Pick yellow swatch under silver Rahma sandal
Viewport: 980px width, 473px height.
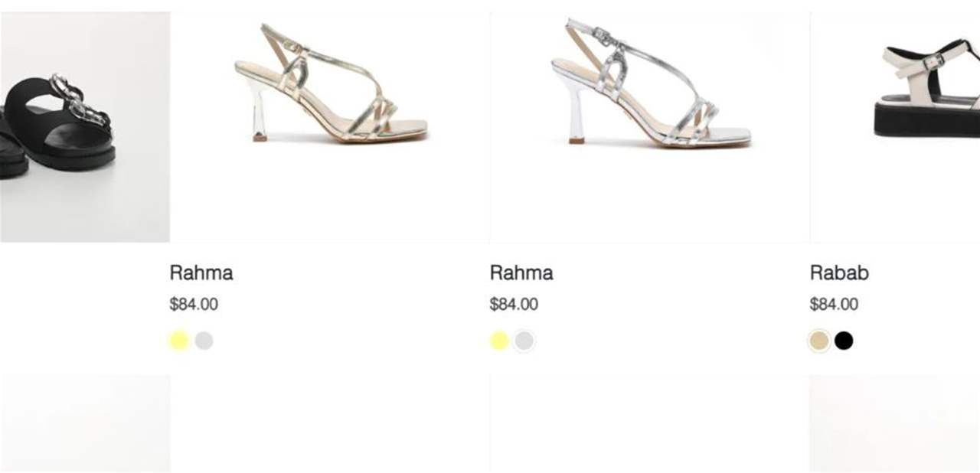coord(499,341)
